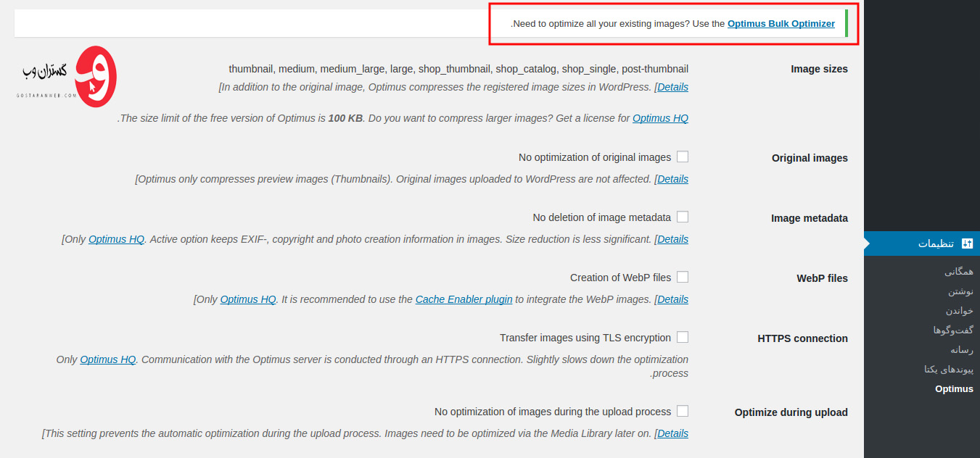Click the settings icon next to تنظیمات

(x=967, y=243)
